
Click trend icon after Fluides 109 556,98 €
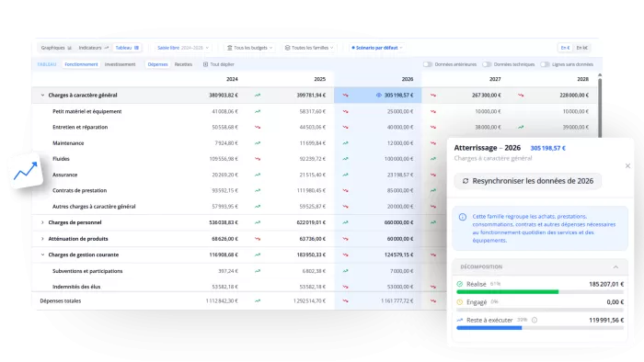tap(258, 159)
